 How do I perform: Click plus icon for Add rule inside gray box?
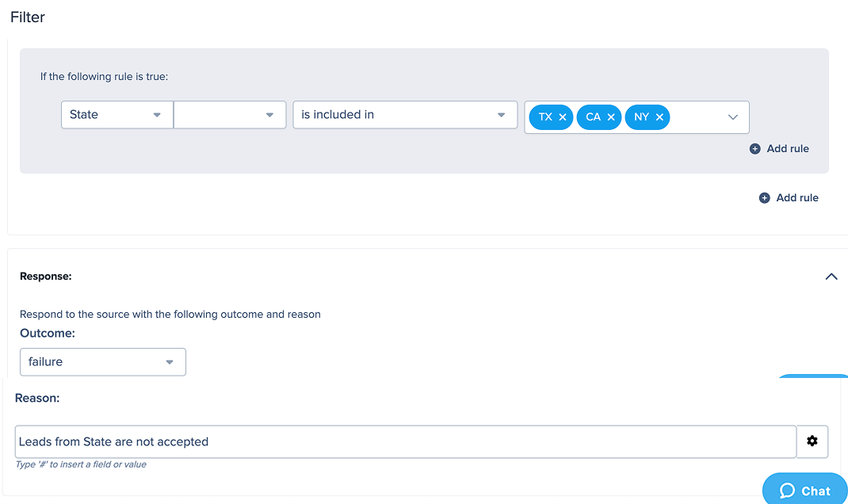(x=755, y=149)
